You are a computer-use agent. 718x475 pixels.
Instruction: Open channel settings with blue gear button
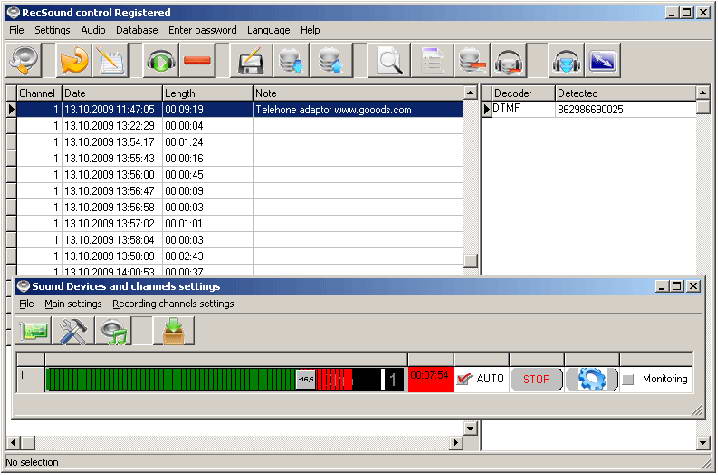point(592,379)
